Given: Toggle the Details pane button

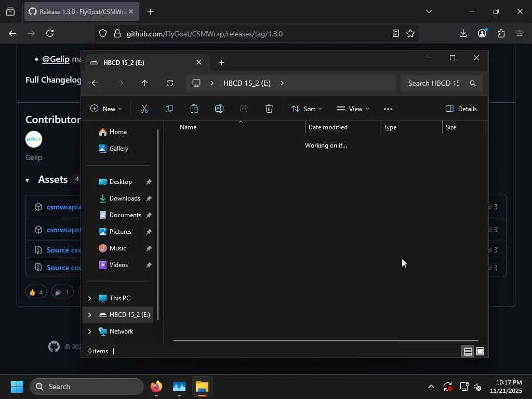Looking at the screenshot, I should [x=461, y=109].
